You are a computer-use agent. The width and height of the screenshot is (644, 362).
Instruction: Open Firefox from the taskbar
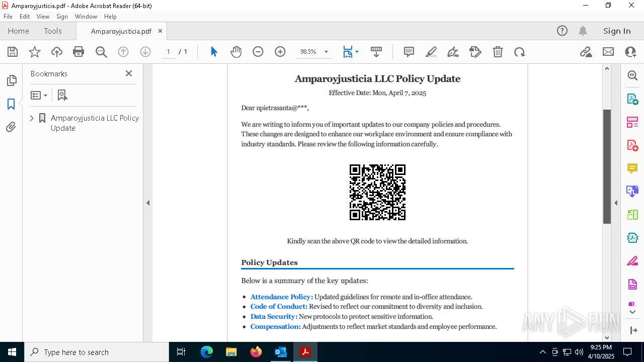256,352
